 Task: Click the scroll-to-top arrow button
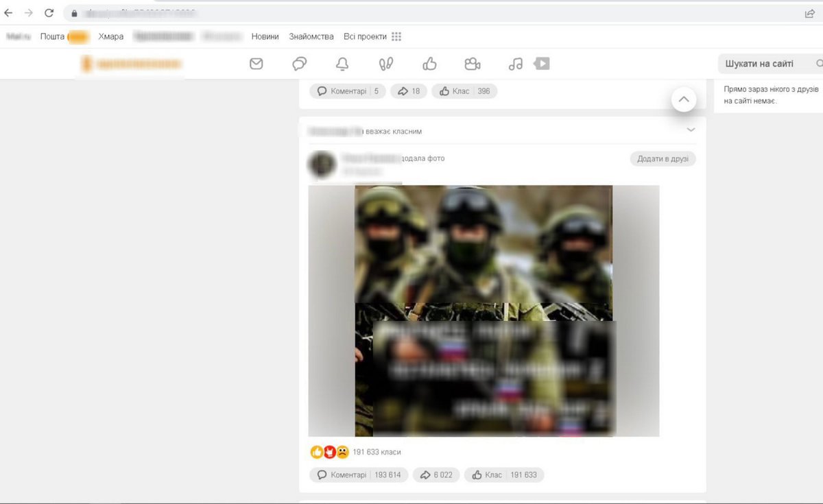[684, 99]
